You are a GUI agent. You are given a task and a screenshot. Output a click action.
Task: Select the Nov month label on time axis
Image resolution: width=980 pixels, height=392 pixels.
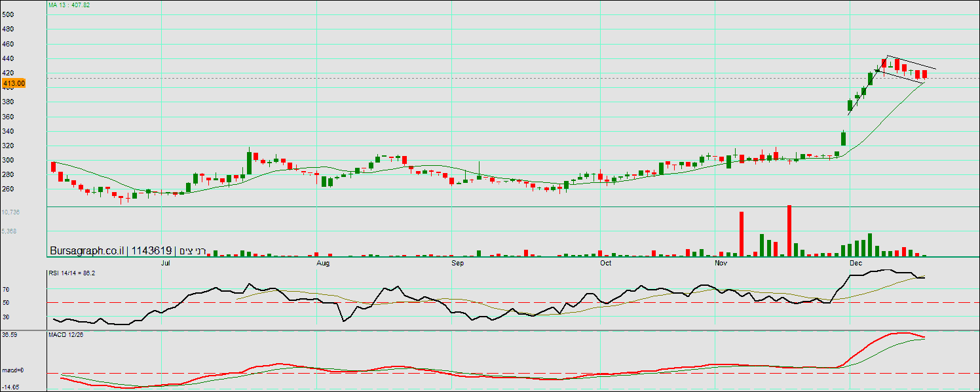pos(721,263)
